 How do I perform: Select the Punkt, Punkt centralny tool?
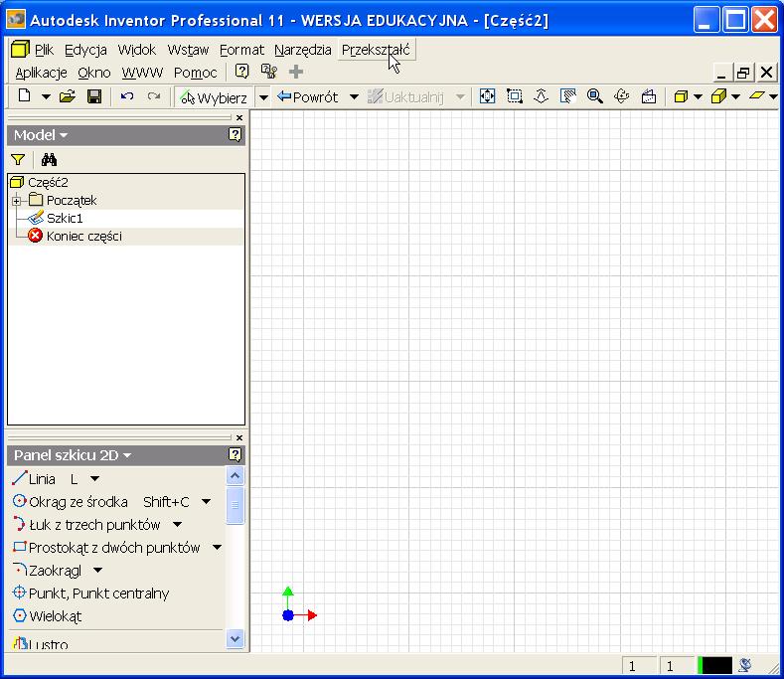tap(90, 594)
